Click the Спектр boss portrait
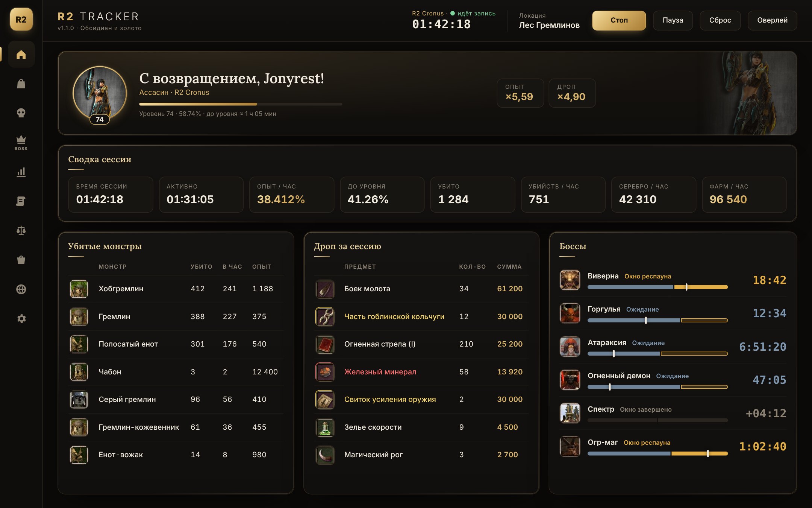 click(570, 413)
